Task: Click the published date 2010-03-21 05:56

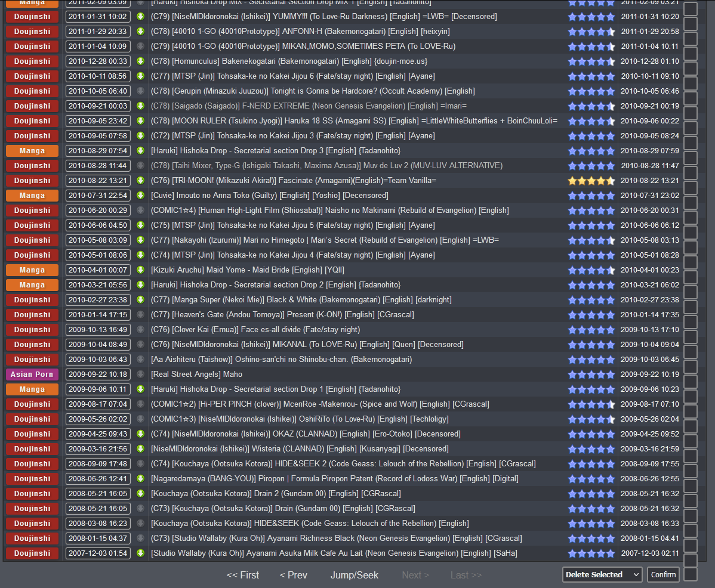Action: pos(98,285)
